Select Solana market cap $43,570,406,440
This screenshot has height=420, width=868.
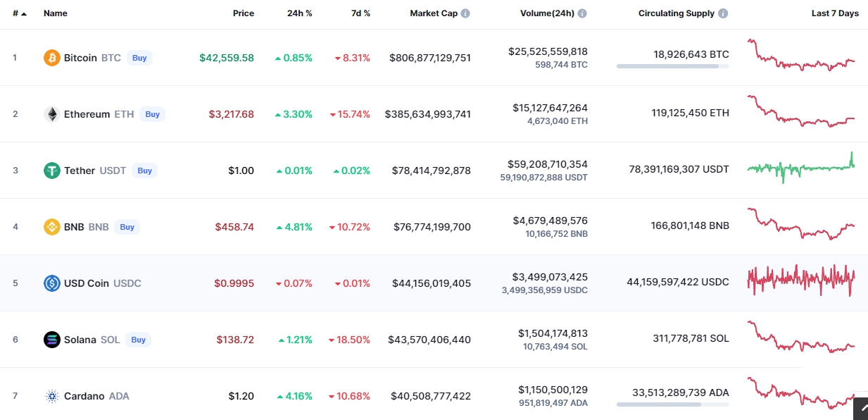(x=429, y=340)
